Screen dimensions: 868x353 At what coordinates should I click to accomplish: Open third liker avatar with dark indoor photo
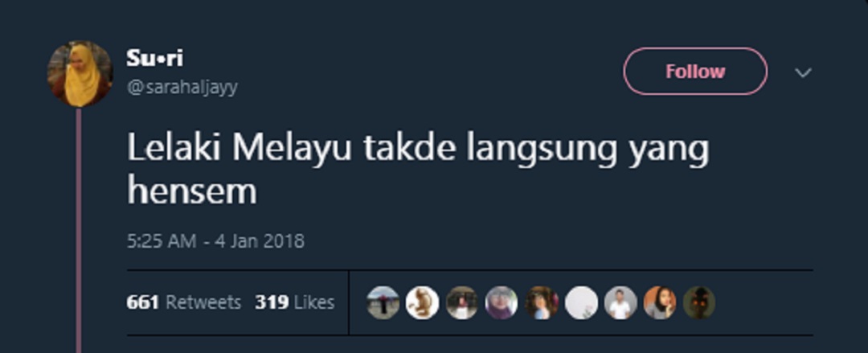461,302
